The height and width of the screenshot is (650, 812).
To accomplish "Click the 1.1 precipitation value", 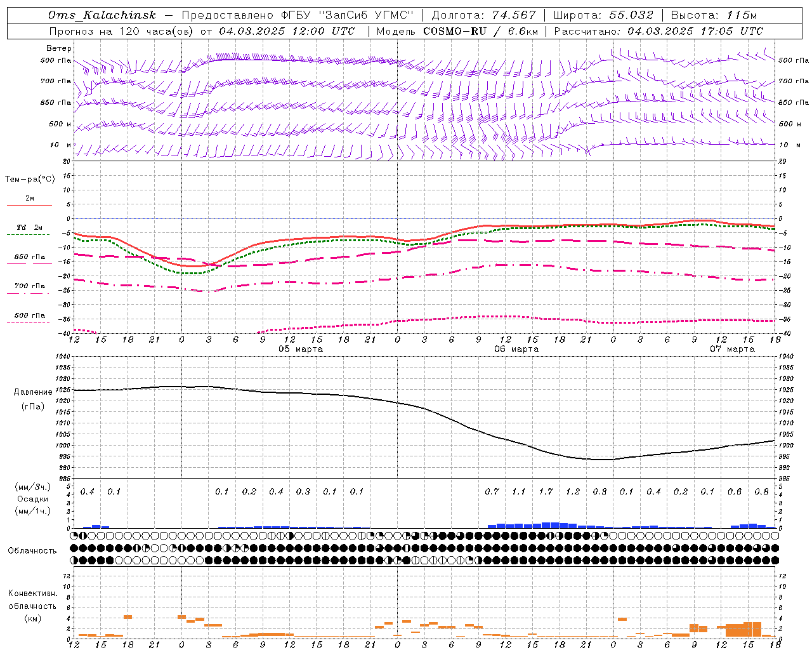I will pyautogui.click(x=519, y=491).
